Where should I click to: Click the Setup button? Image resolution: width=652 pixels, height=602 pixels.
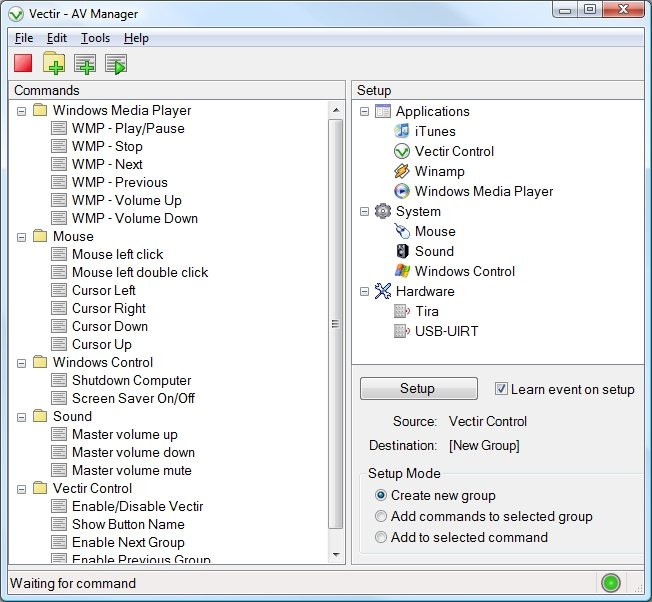419,388
